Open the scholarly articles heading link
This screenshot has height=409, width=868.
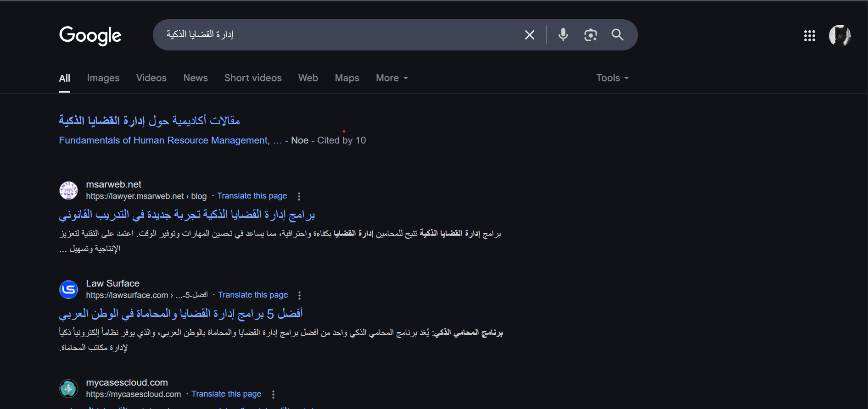coord(150,121)
